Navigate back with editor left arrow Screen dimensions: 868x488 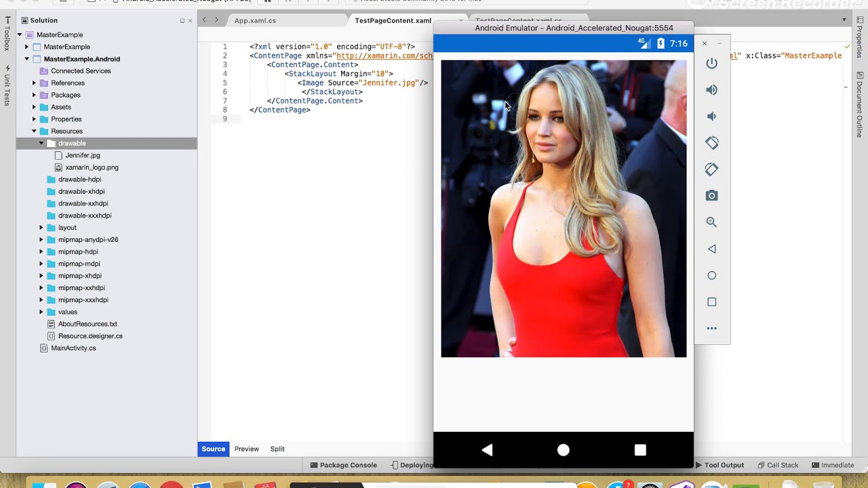(204, 20)
